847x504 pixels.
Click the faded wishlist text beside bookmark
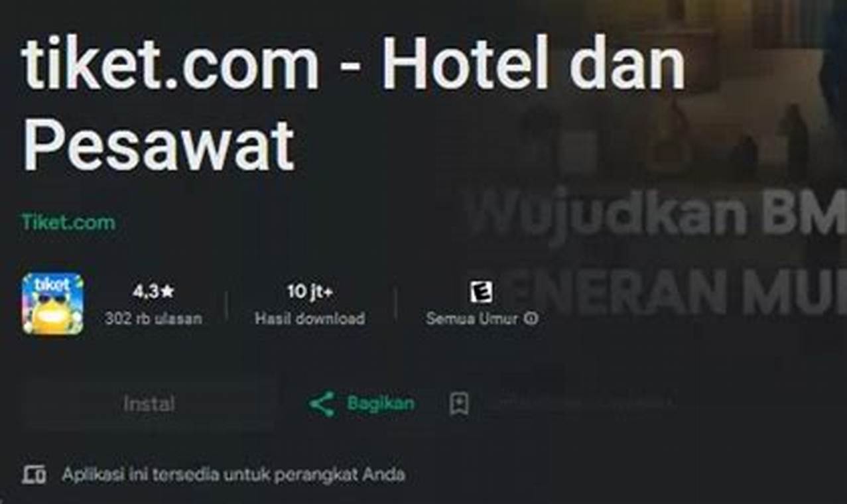pos(586,403)
